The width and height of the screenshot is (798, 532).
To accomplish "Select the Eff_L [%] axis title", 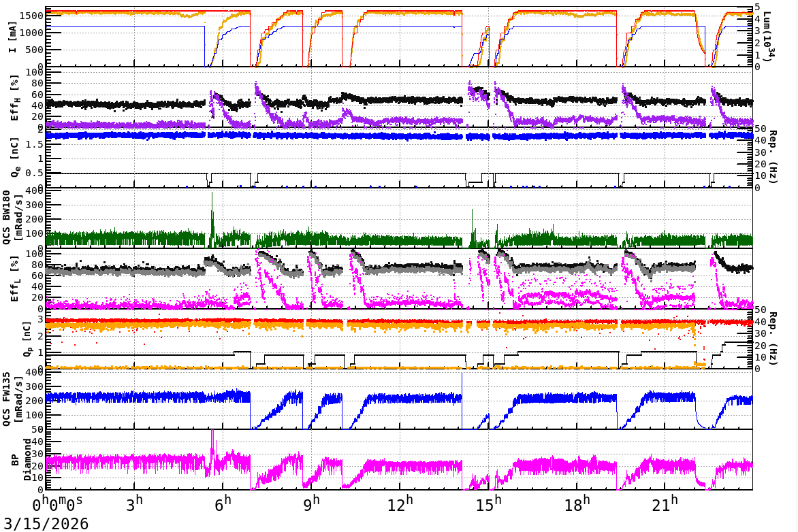I will coord(14,279).
